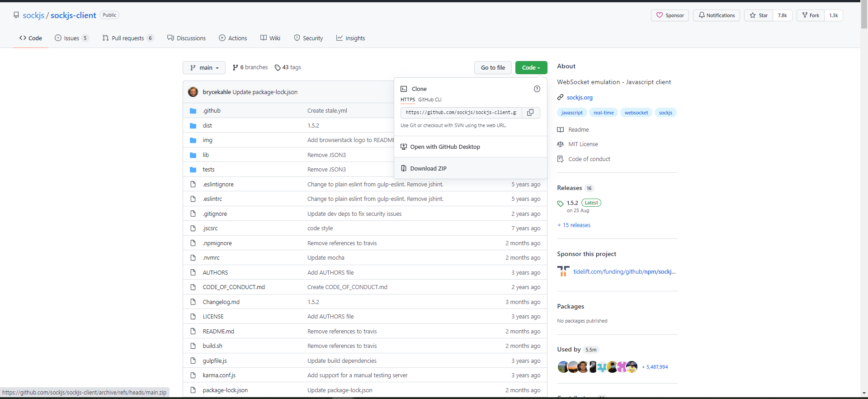Click the Notifications button

click(x=717, y=15)
